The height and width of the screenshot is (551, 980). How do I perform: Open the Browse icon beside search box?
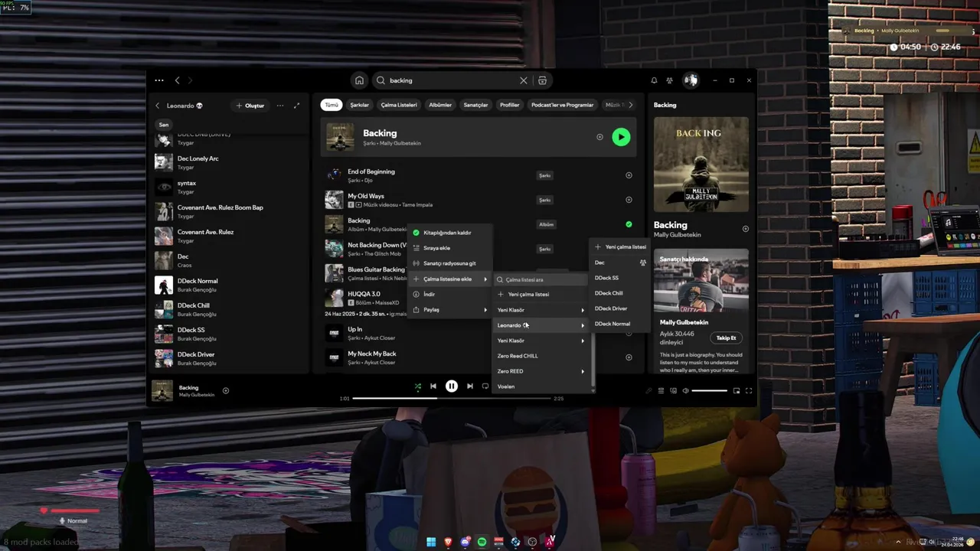[542, 80]
